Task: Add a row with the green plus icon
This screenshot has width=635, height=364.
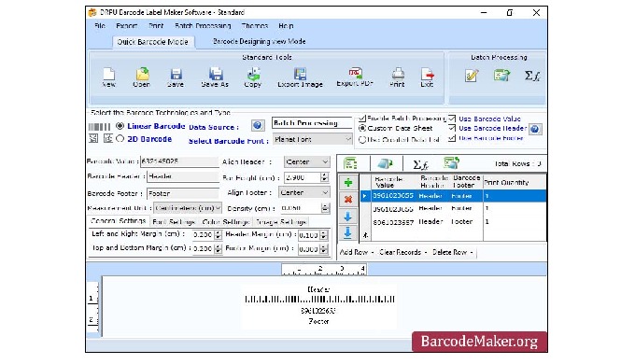Action: [x=348, y=183]
